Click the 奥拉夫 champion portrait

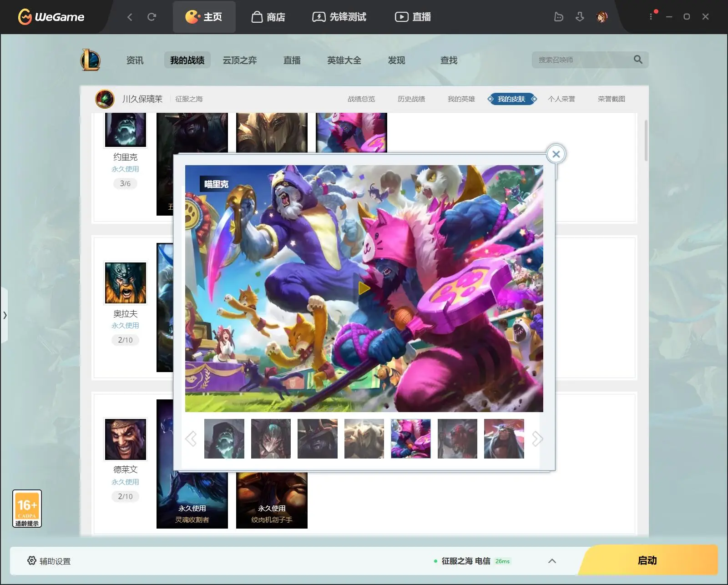pyautogui.click(x=126, y=283)
